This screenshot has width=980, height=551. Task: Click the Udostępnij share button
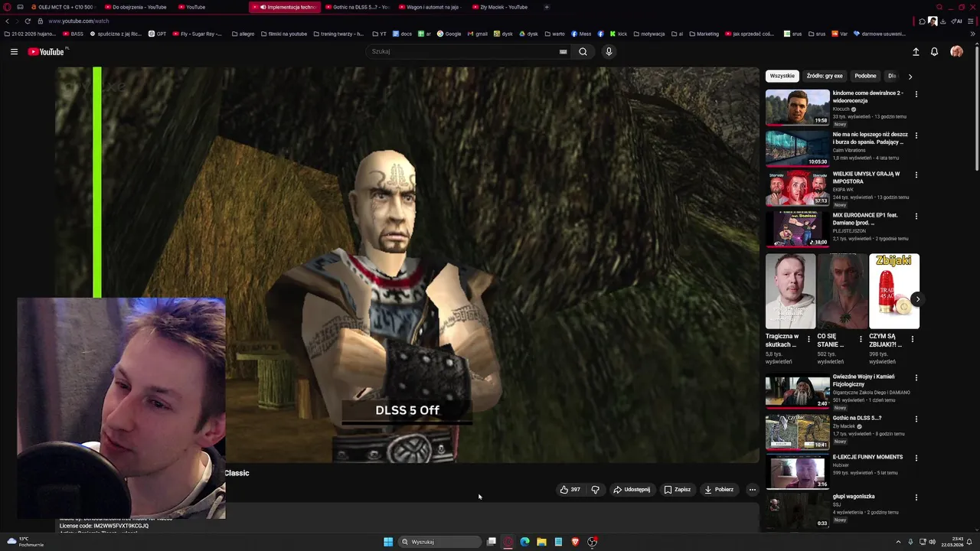[x=632, y=490]
